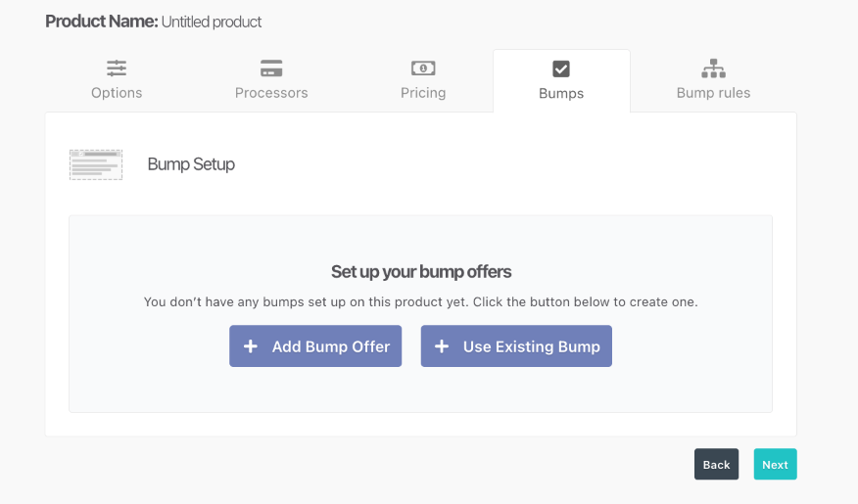Click the plus icon in Use Existing Bump
The width and height of the screenshot is (858, 504).
pyautogui.click(x=442, y=346)
